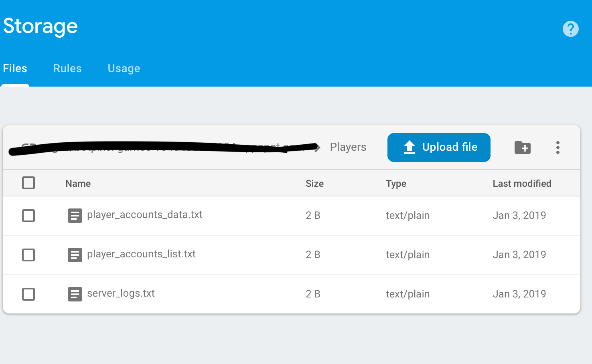
Task: Open the server_logs.txt file name
Action: point(121,293)
